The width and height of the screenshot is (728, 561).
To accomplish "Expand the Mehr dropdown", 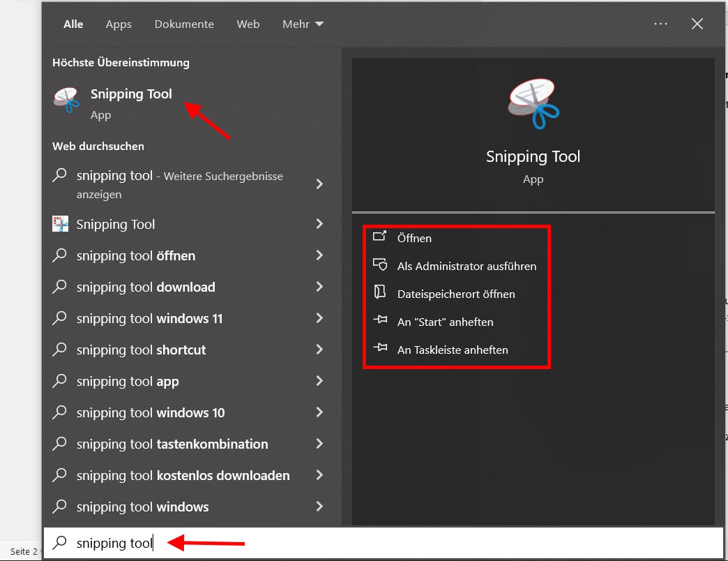I will point(303,24).
